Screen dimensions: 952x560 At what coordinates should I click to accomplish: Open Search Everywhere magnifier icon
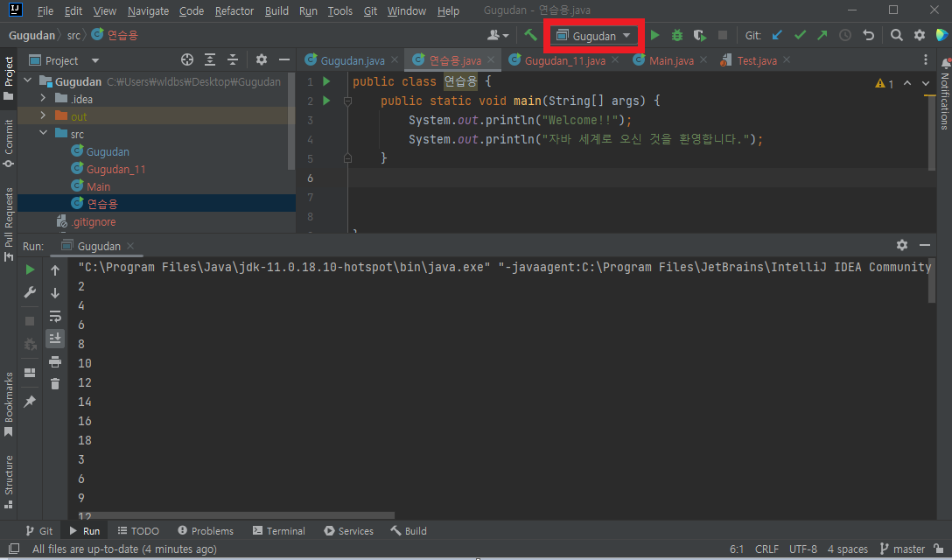pyautogui.click(x=896, y=35)
